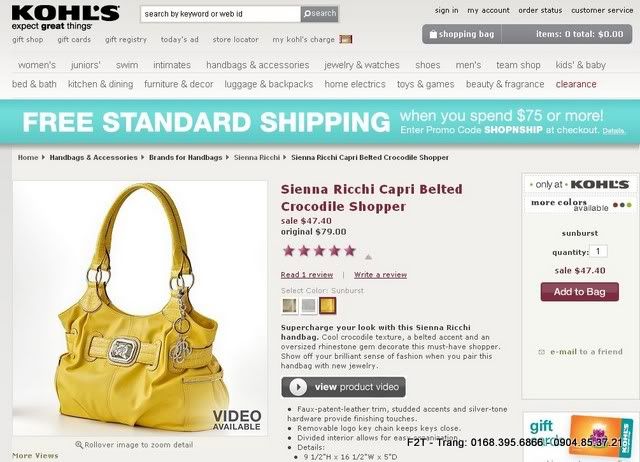640x462 pixels.
Task: Open the handbags & accessories menu
Action: (x=258, y=65)
